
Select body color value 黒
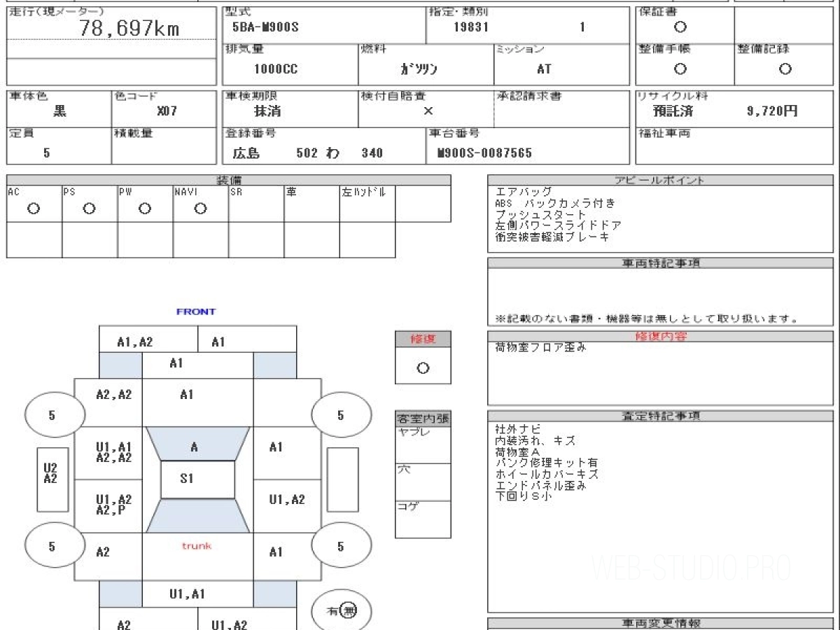pyautogui.click(x=60, y=111)
